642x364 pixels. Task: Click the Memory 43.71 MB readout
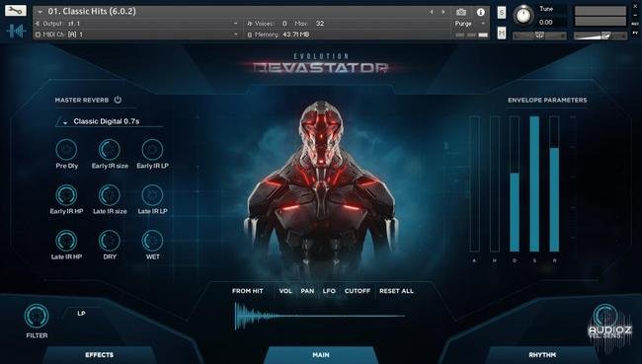[279, 35]
